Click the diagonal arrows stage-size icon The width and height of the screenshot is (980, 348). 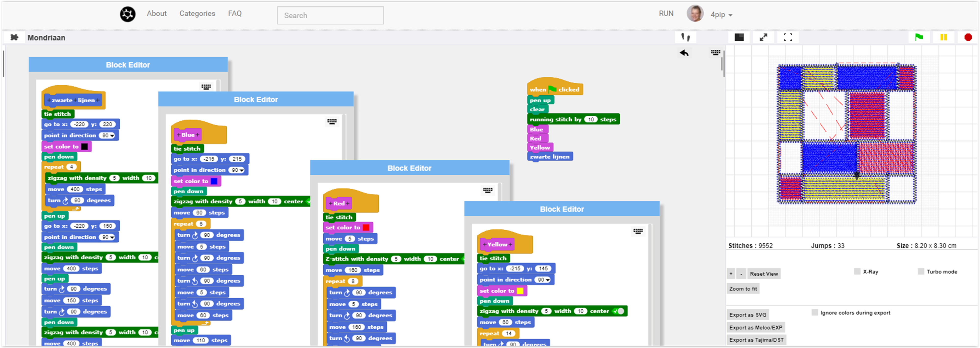pos(763,37)
